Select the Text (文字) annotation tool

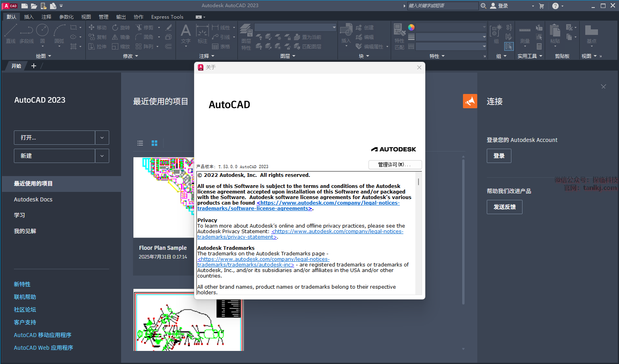[x=186, y=33]
